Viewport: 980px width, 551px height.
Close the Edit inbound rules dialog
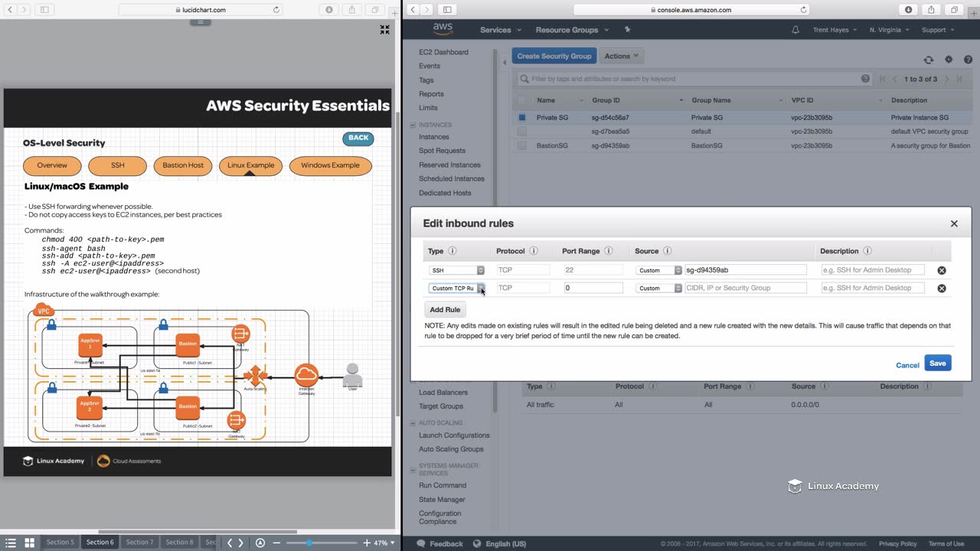pos(954,223)
